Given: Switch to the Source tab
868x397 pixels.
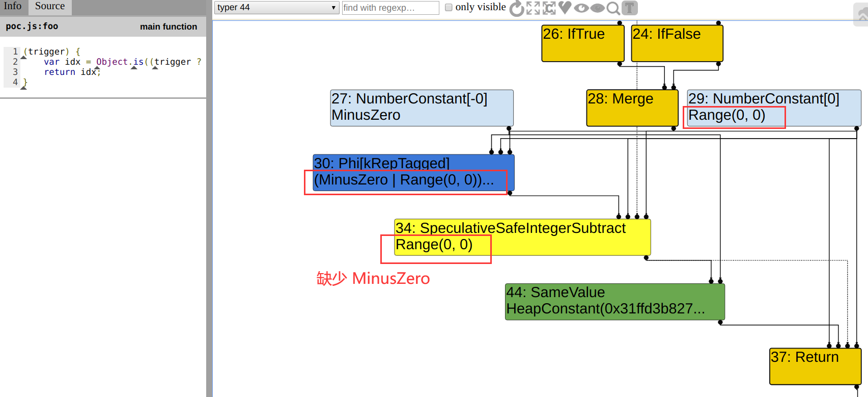Looking at the screenshot, I should 50,6.
